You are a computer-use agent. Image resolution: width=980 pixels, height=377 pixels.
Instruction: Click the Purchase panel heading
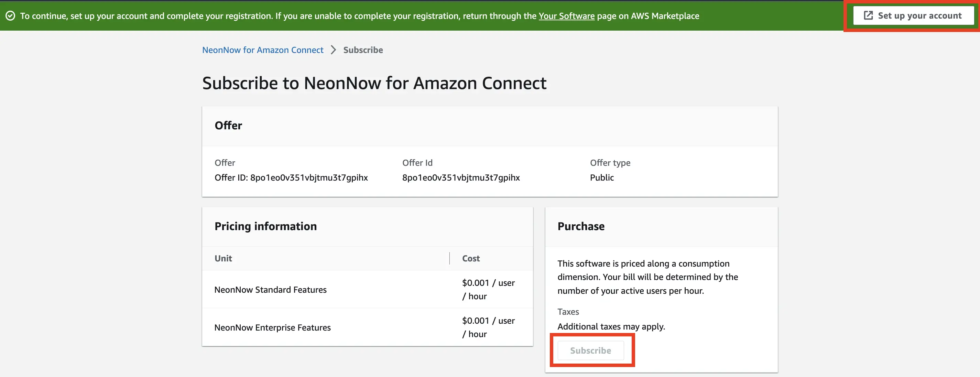(580, 226)
